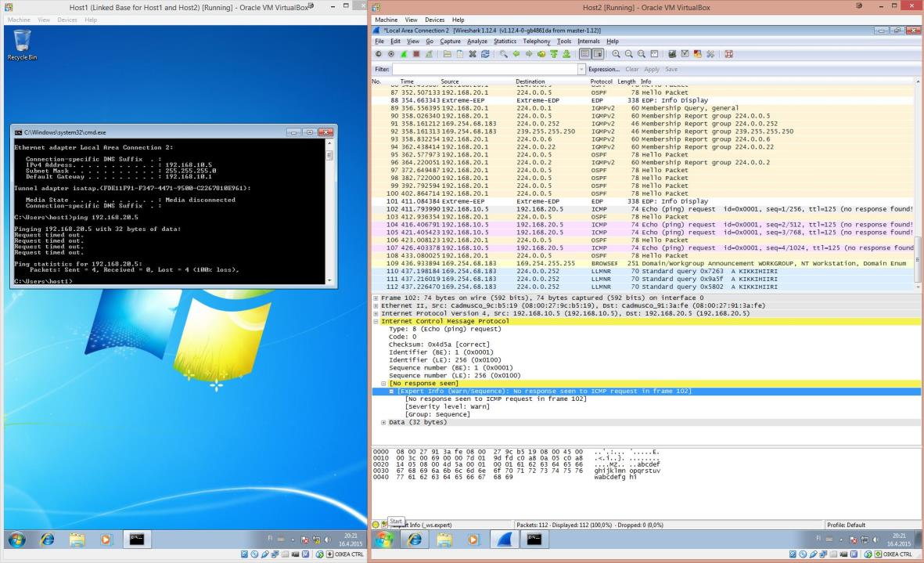This screenshot has width=924, height=563.
Task: Save the capture file from the toolbar
Action: pyautogui.click(x=459, y=54)
